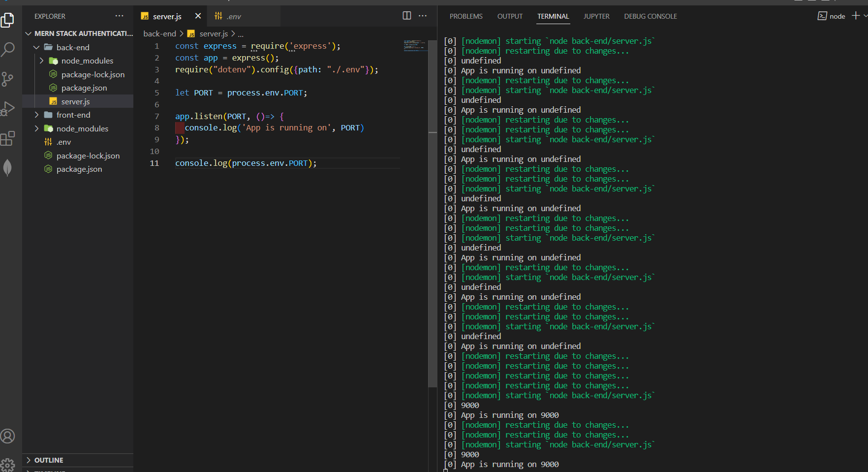Image resolution: width=868 pixels, height=472 pixels.
Task: Click the red color decorator on line 8
Action: [x=180, y=128]
